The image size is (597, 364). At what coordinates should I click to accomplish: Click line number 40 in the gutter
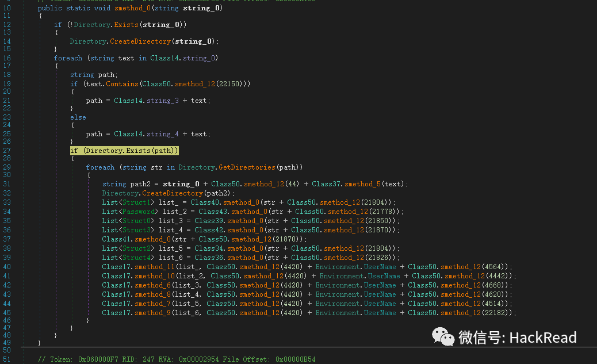click(7, 267)
